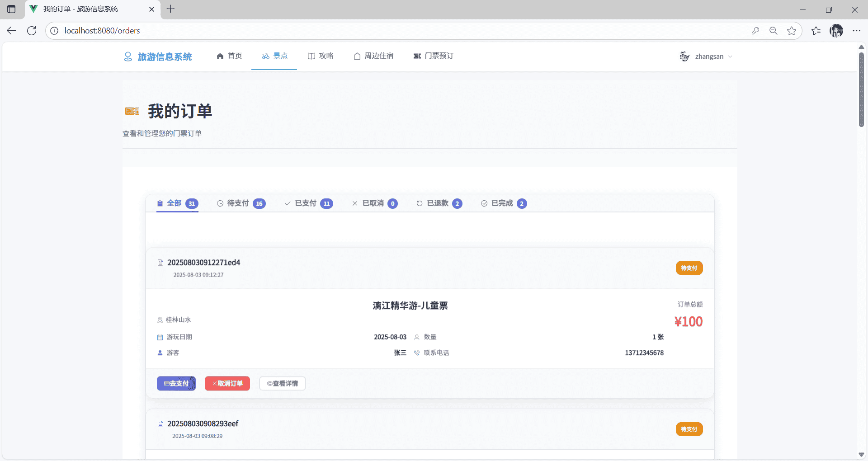
Task: Click the play date value 2025-08-03
Action: point(390,337)
